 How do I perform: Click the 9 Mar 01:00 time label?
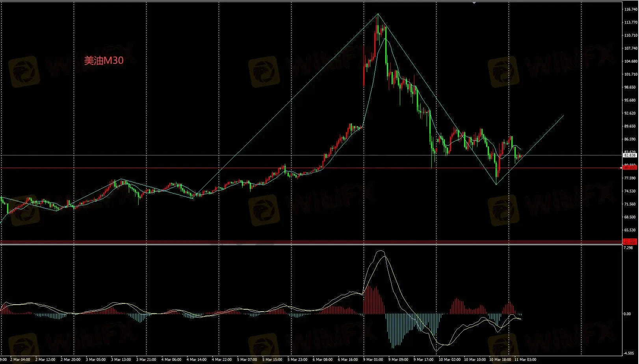tap(373, 360)
